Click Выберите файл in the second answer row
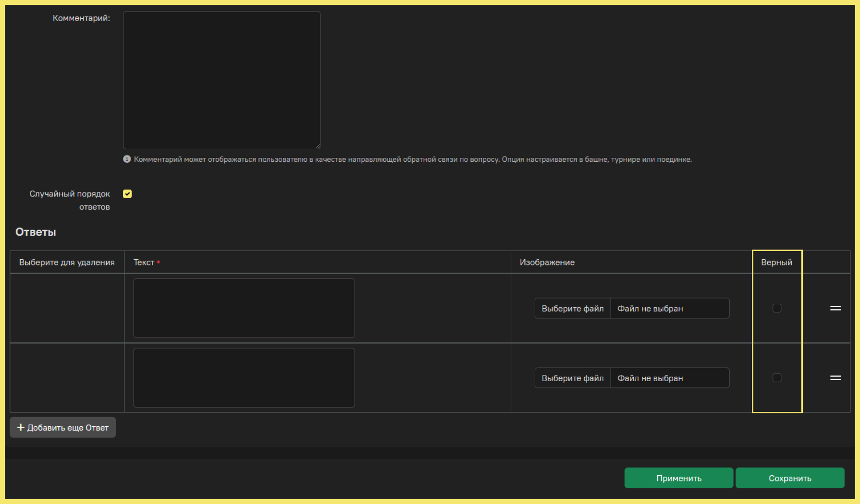The height and width of the screenshot is (504, 860). point(573,378)
